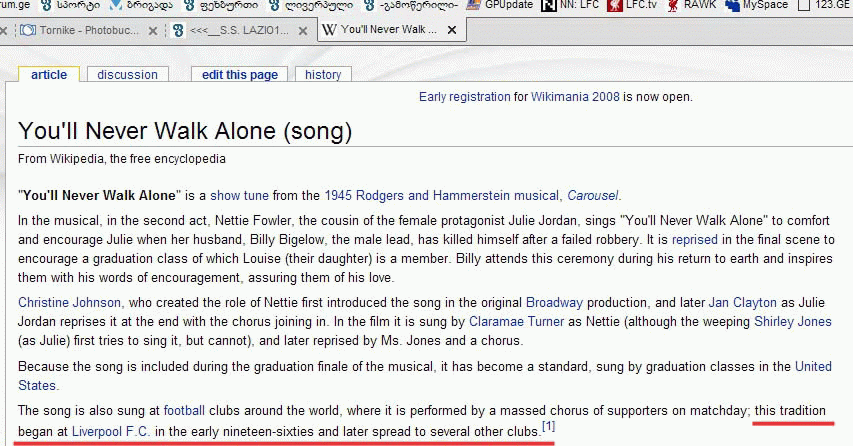Viewport: 853px width, 446px height.
Task: Jump to footnote reference [1]
Action: click(x=548, y=427)
